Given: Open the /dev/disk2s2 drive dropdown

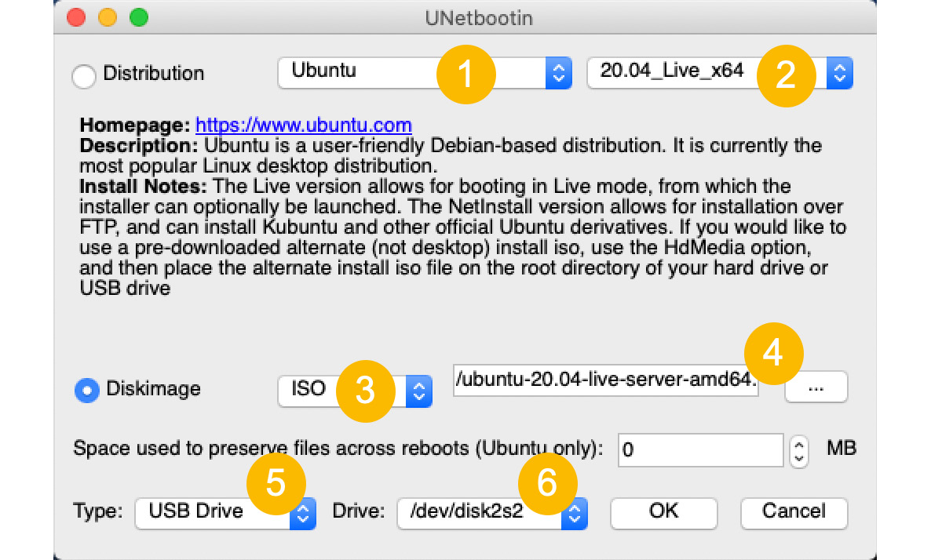Looking at the screenshot, I should click(492, 512).
